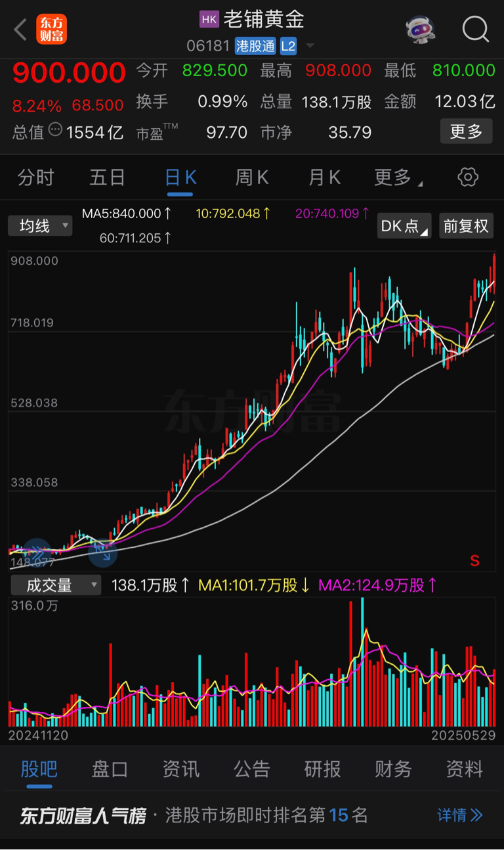Tap the MA1:101.7万股 volume value

255,585
